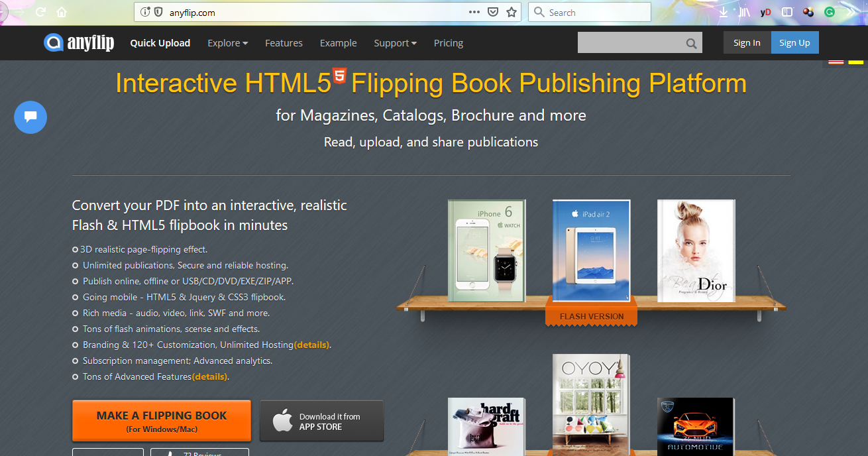
Task: Save page to Pocket icon
Action: point(493,12)
